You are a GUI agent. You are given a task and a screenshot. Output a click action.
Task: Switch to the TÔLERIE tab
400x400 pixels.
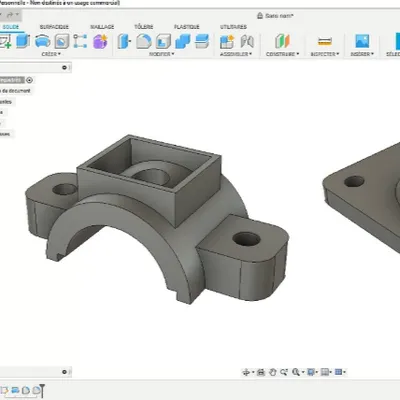tap(144, 27)
